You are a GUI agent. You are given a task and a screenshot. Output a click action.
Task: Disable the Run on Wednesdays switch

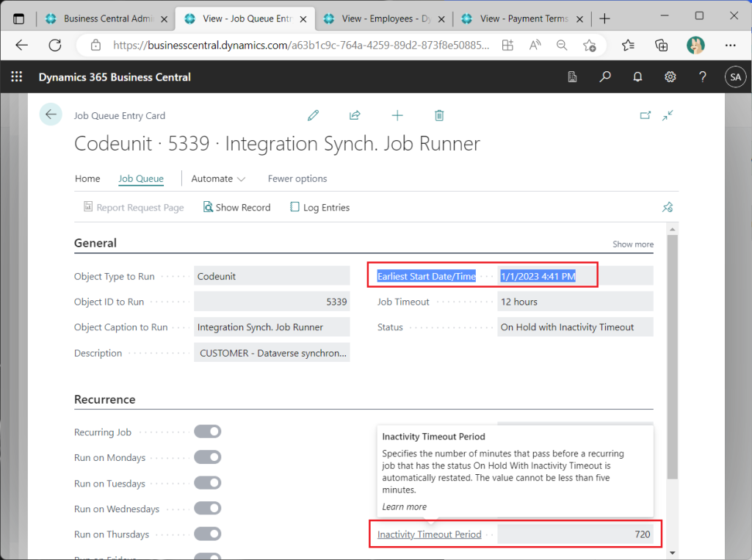click(207, 509)
